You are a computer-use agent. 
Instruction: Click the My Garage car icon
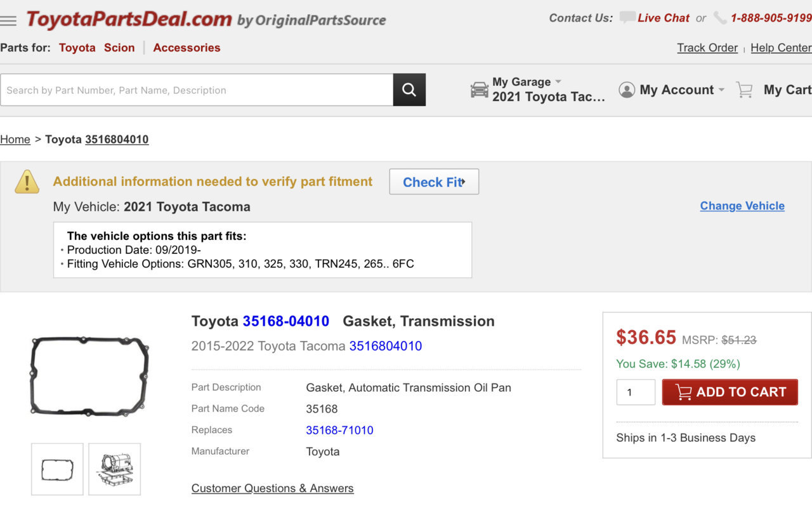coord(480,90)
